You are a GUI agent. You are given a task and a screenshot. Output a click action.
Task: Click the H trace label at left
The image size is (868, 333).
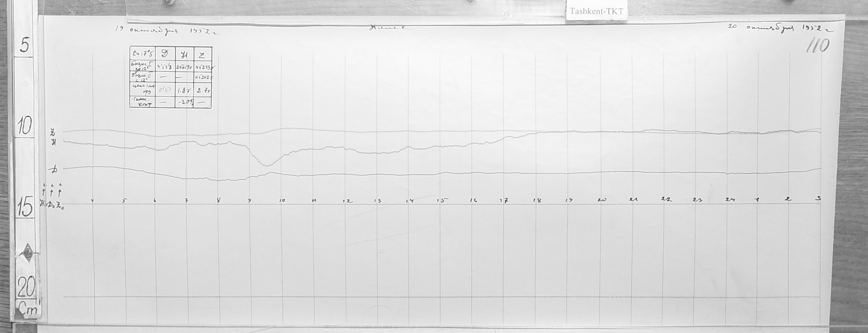point(53,143)
